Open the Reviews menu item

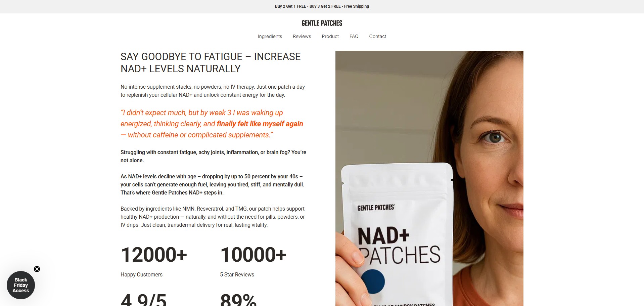(302, 36)
